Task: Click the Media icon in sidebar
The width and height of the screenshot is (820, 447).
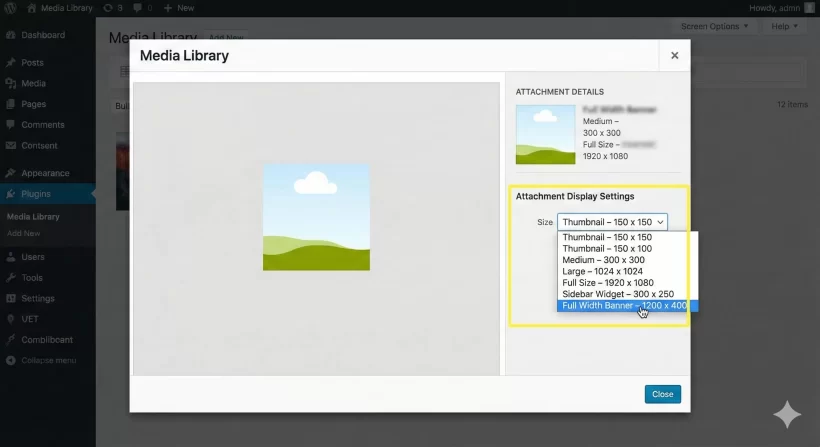Action: [x=10, y=83]
